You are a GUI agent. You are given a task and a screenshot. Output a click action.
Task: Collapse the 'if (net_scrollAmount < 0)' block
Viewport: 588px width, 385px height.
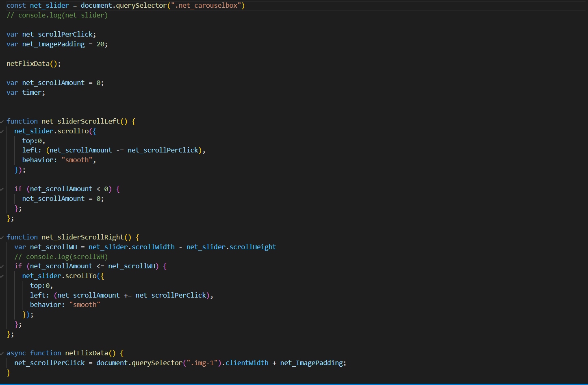(2, 189)
